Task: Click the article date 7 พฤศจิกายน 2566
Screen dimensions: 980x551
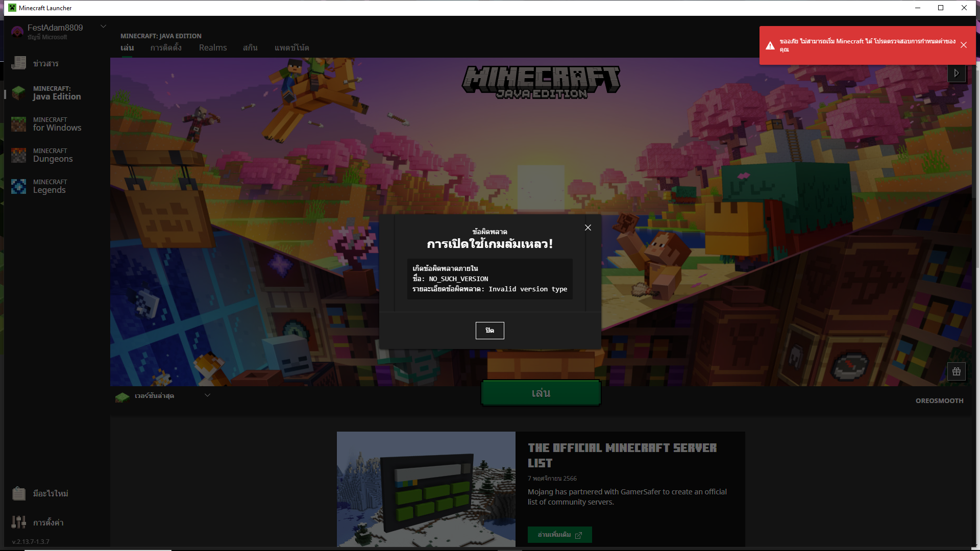Action: coord(552,479)
